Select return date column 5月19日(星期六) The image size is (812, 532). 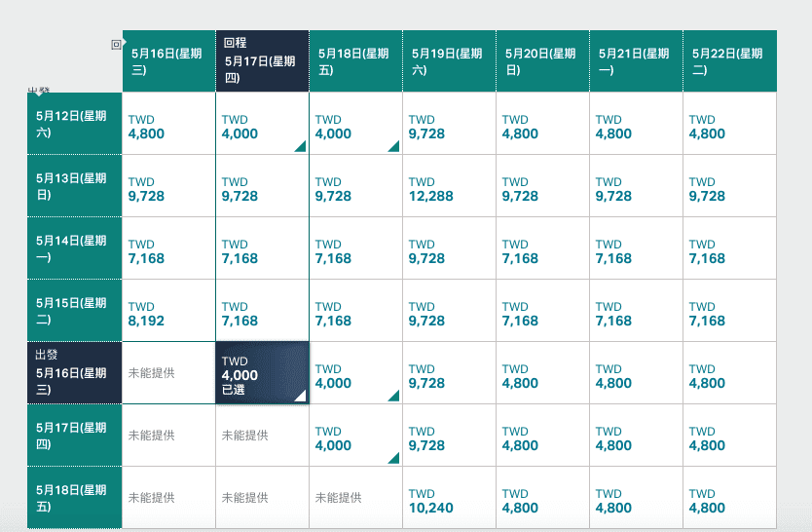pyautogui.click(x=449, y=61)
